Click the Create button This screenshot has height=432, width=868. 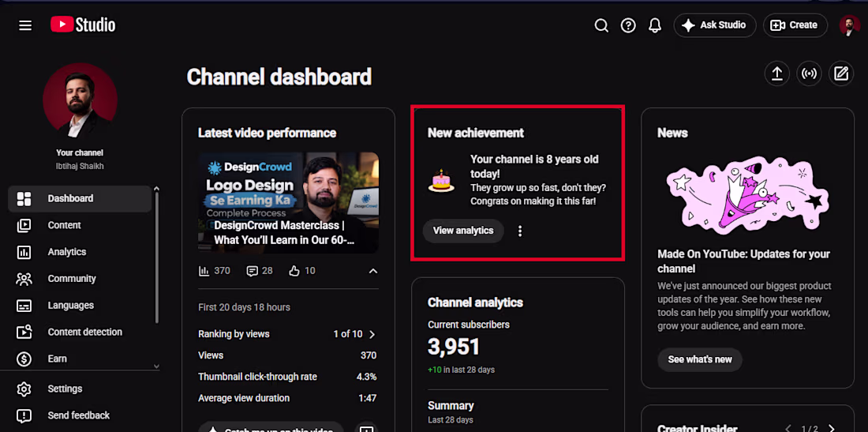[x=795, y=25]
